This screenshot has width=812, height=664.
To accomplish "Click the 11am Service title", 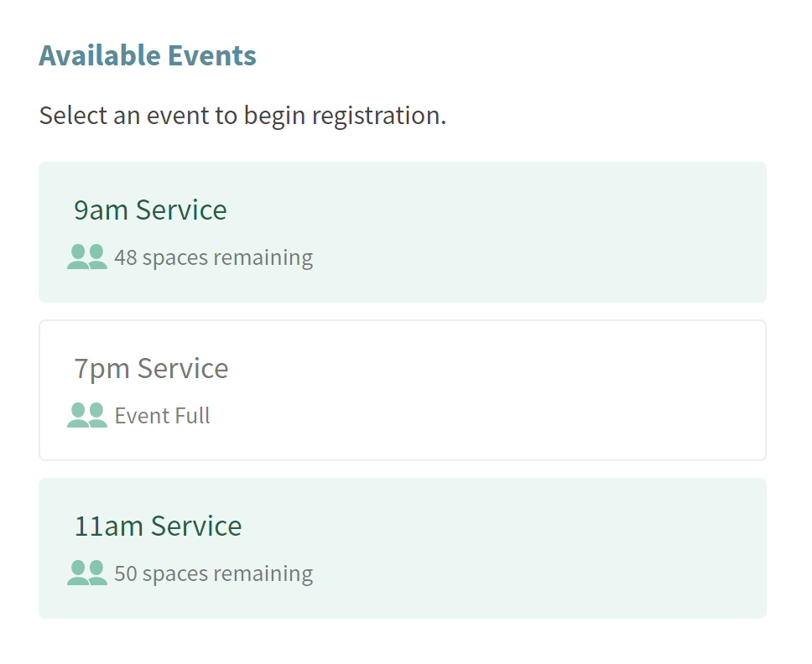I will click(158, 526).
